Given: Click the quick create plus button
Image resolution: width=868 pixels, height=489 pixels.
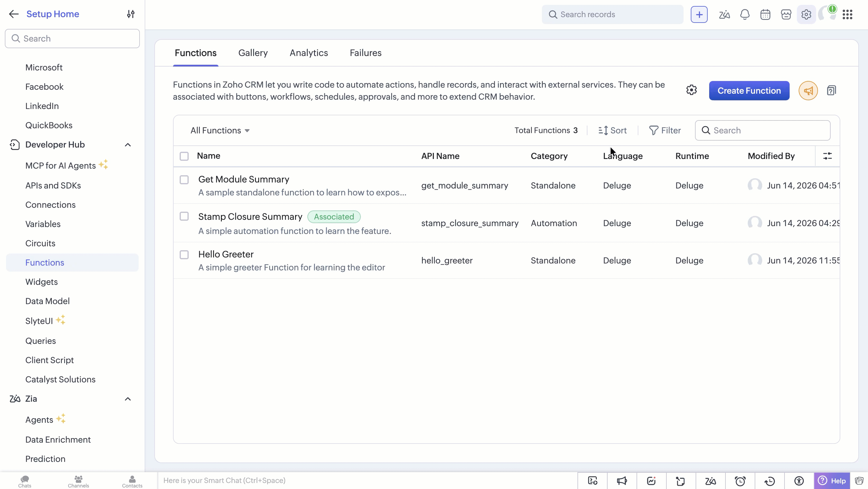Looking at the screenshot, I should (x=699, y=14).
